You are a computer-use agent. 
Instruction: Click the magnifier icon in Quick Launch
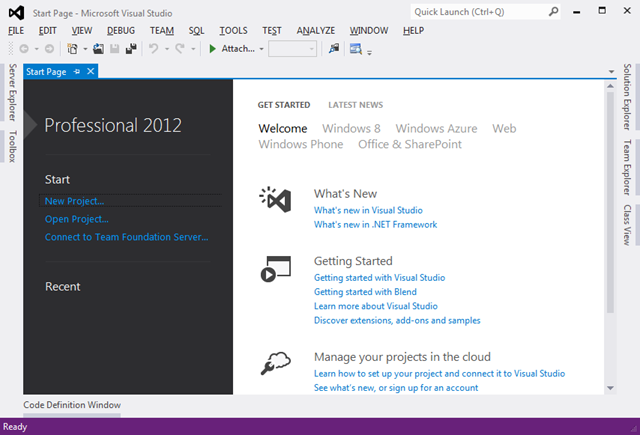(x=553, y=12)
